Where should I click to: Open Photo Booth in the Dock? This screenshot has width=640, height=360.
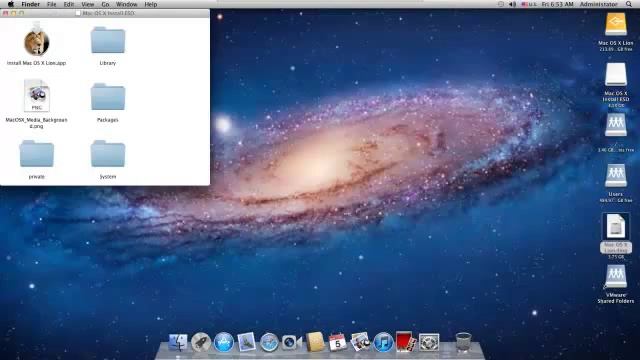click(406, 342)
